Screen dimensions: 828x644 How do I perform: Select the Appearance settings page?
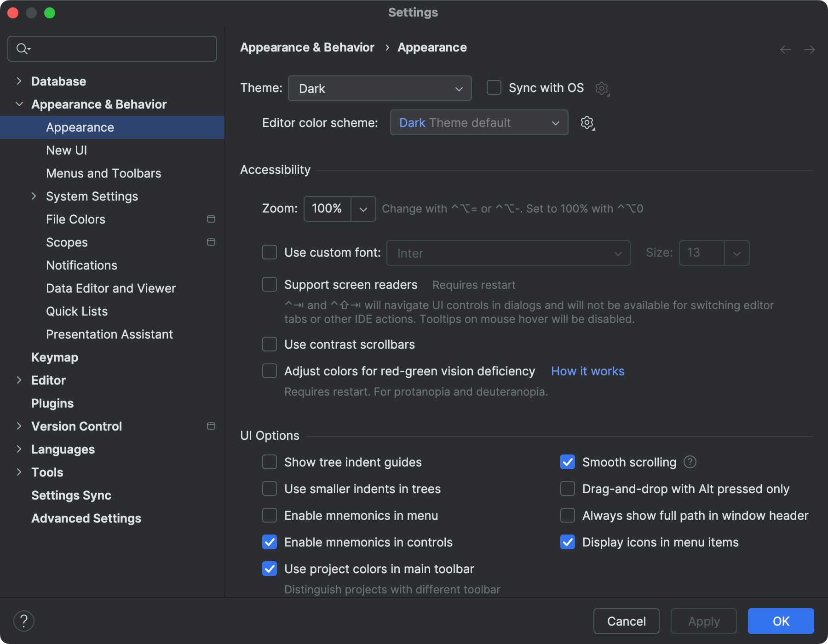[112, 127]
